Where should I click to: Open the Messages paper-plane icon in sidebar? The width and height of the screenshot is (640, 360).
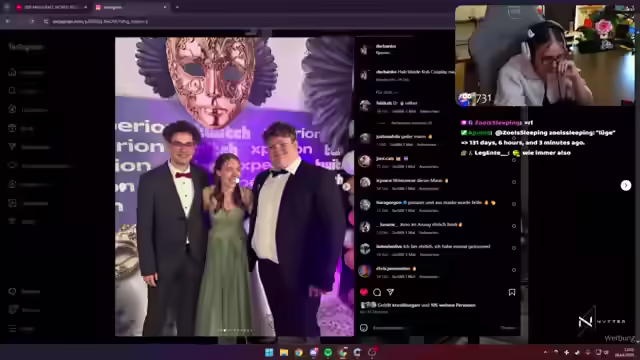click(x=12, y=147)
